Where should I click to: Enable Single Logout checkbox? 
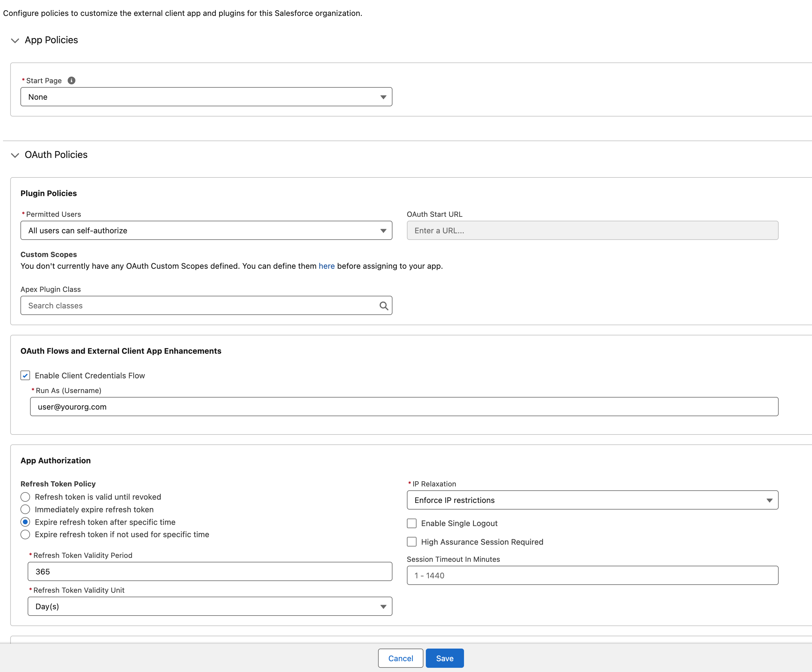pyautogui.click(x=412, y=523)
